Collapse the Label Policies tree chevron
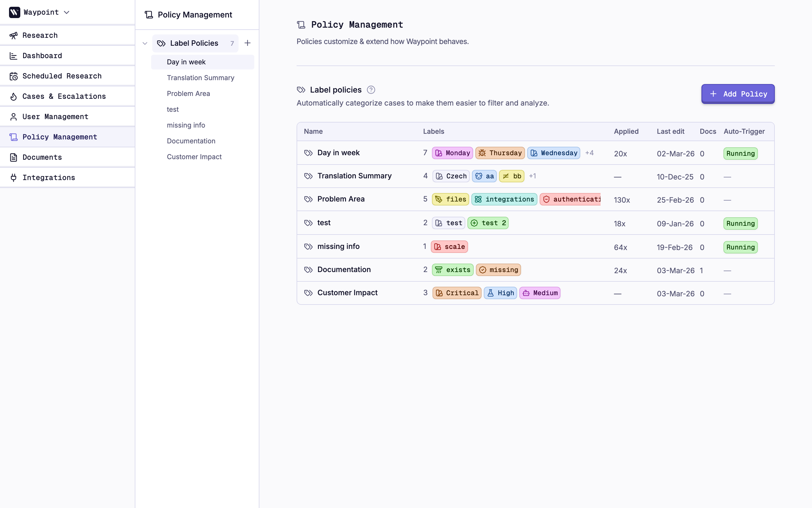This screenshot has width=812, height=508. (145, 43)
